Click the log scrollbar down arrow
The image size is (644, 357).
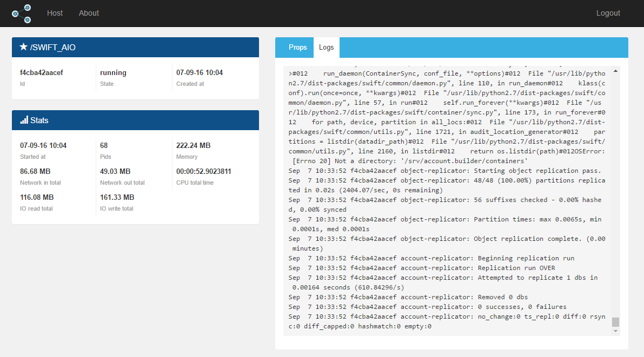[x=615, y=331]
